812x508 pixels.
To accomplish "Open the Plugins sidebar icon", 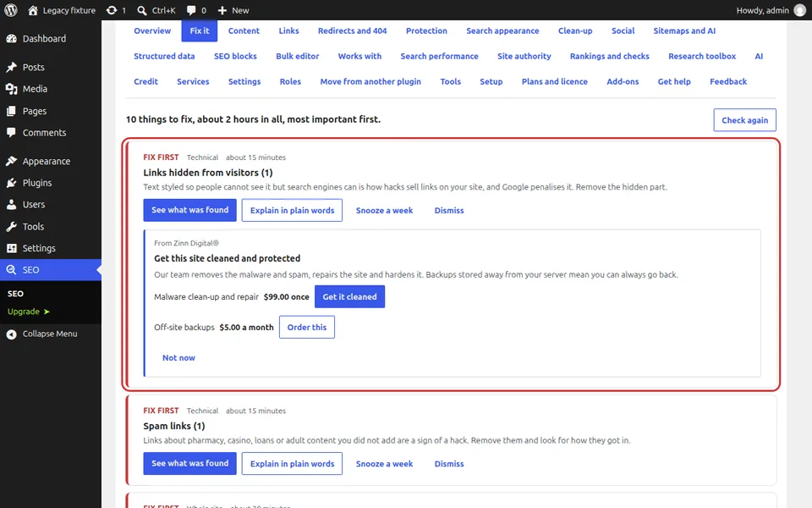I will point(11,183).
